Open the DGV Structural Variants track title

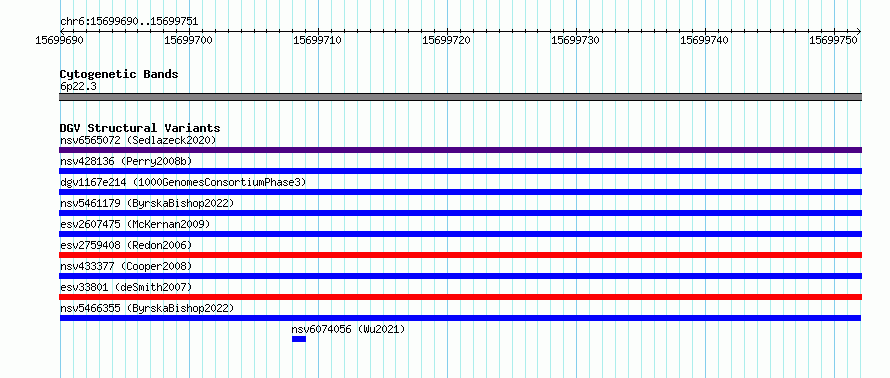140,128
